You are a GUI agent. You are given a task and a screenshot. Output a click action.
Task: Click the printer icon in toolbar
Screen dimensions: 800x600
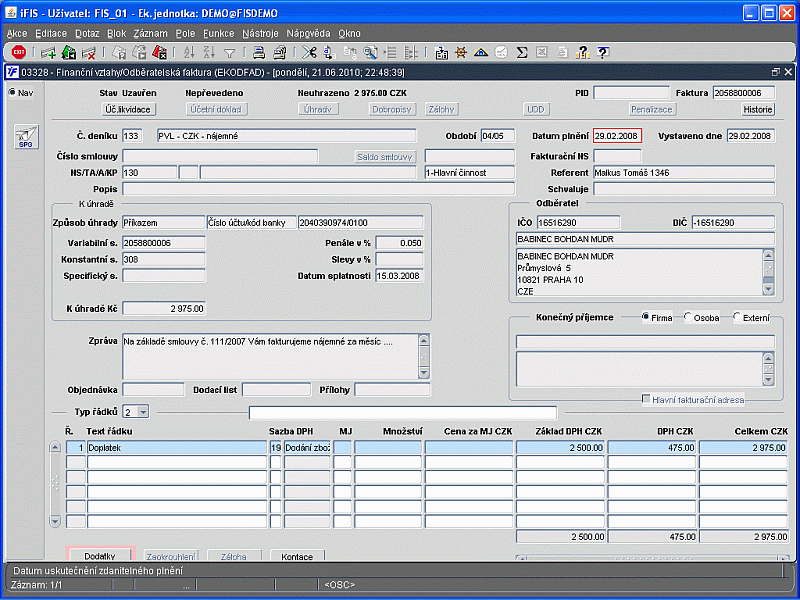click(x=258, y=53)
